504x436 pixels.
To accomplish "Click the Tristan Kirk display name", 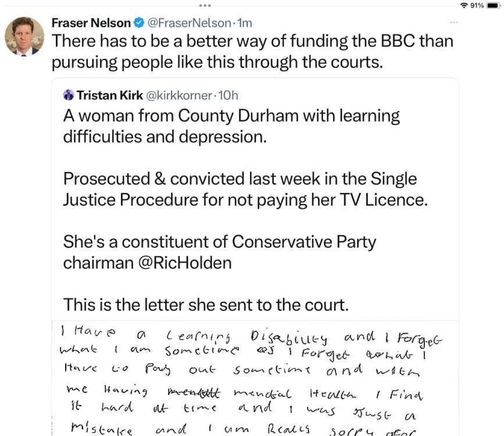I will (105, 95).
